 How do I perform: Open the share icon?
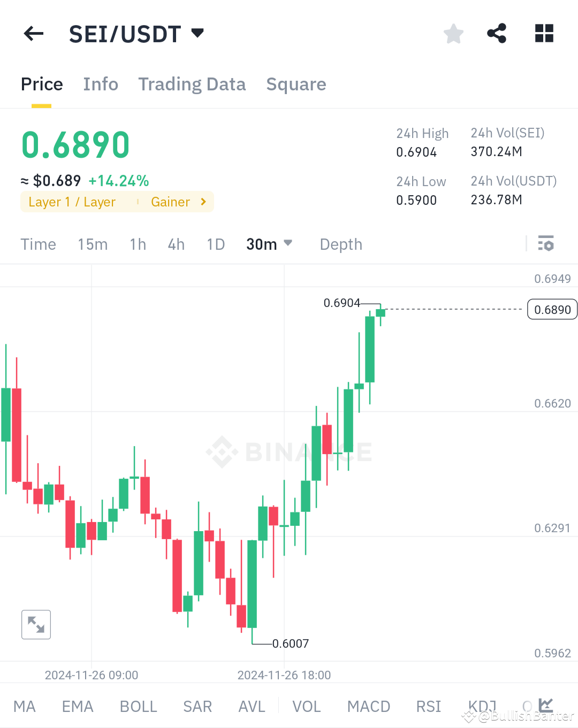click(497, 33)
